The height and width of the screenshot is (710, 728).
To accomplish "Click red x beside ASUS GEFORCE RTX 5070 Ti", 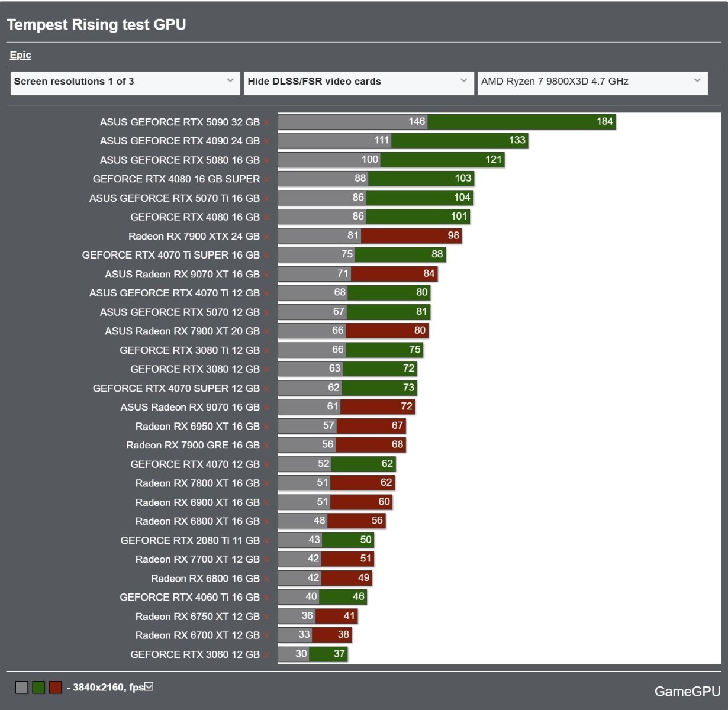I will tap(267, 198).
